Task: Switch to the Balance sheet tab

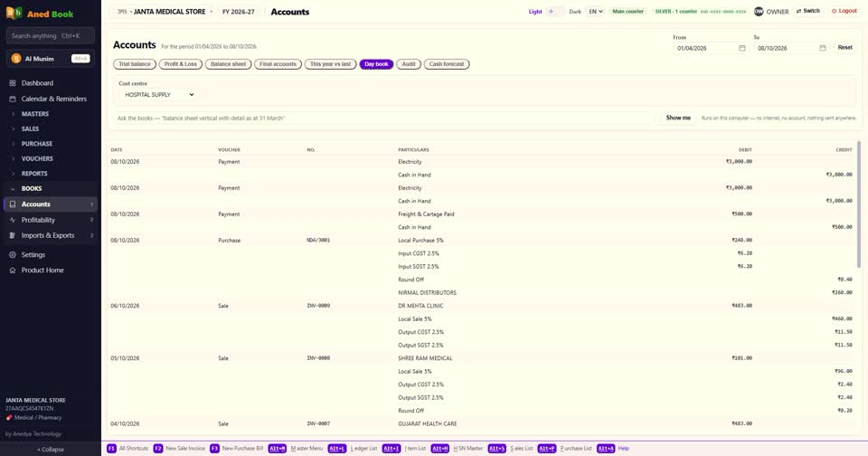Action: [228, 64]
